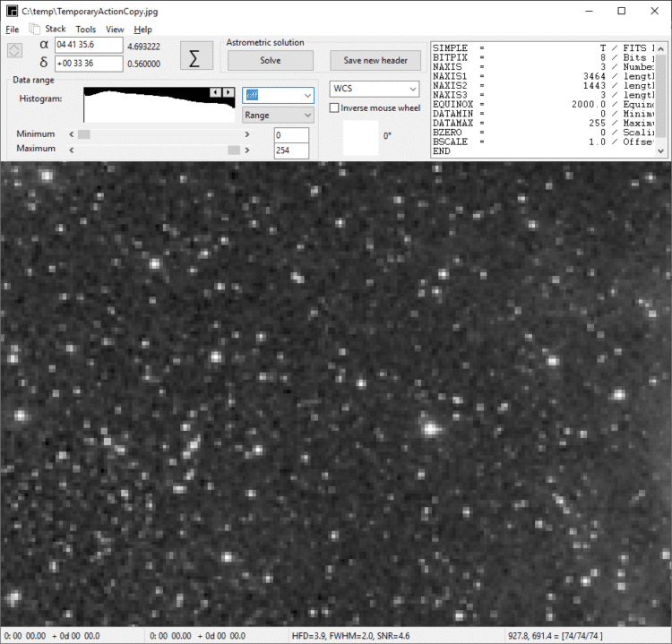The height and width of the screenshot is (644, 672).
Task: Click Maximum slider right arrow
Action: tap(247, 150)
